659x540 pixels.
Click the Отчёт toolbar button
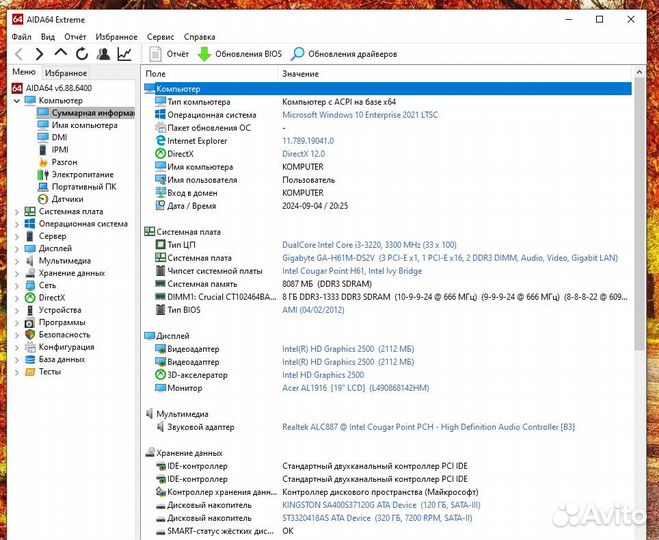(x=169, y=54)
